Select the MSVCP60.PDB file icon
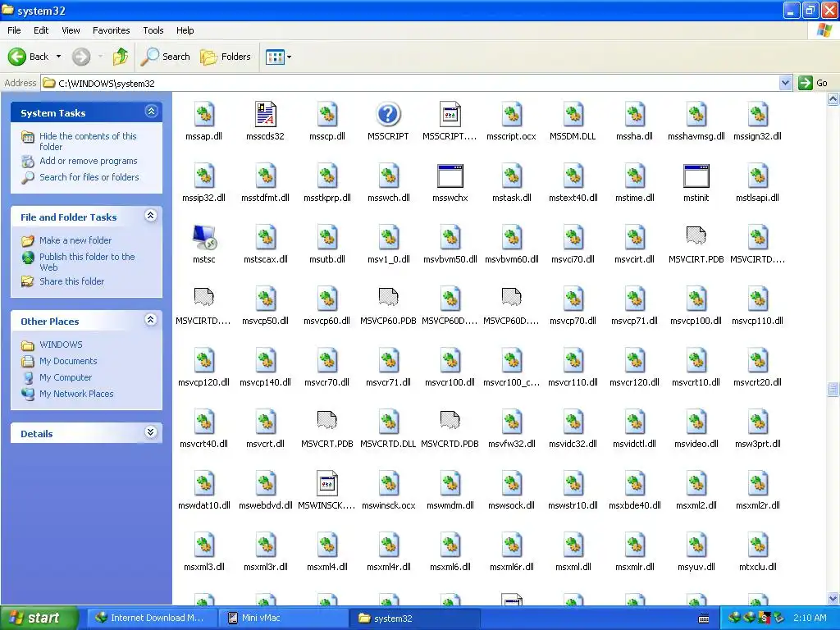Image resolution: width=840 pixels, height=630 pixels. [388, 297]
